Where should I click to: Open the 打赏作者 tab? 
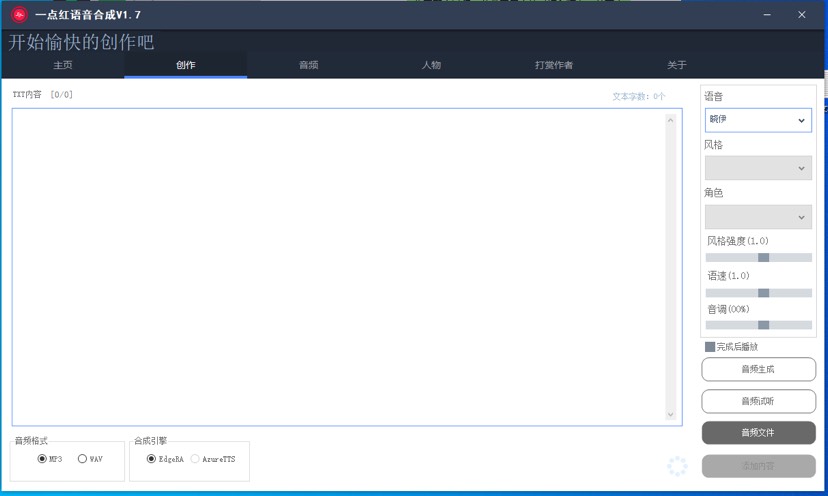point(554,65)
